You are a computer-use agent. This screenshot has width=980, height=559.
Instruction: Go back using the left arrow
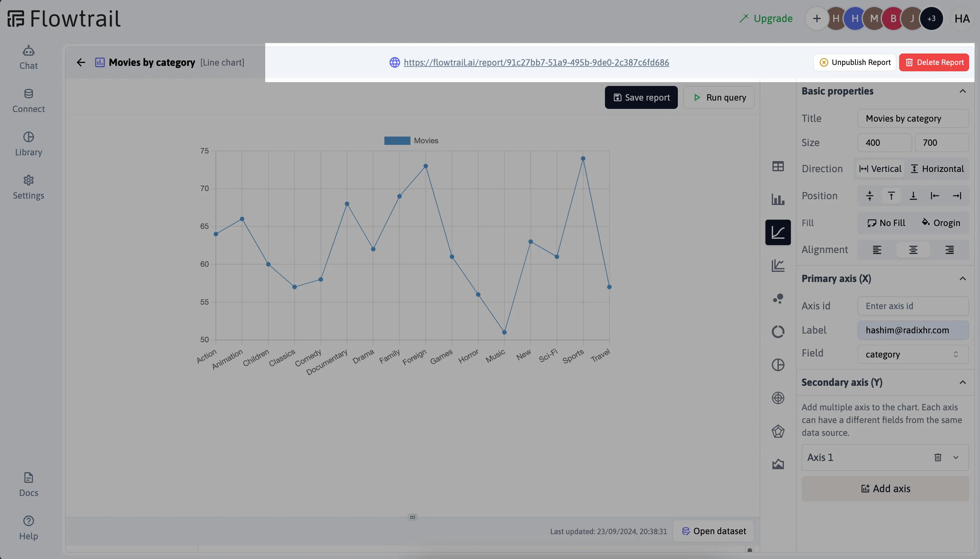pos(81,62)
